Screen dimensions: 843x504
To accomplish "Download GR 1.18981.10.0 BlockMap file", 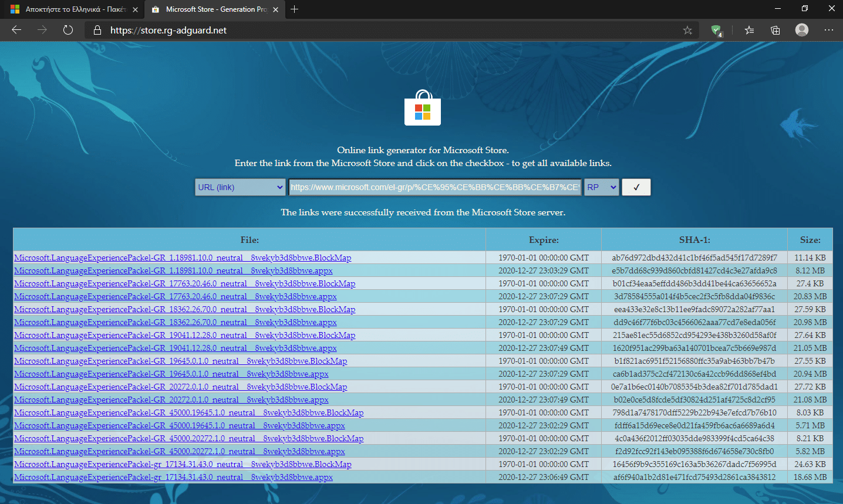I will coord(183,258).
